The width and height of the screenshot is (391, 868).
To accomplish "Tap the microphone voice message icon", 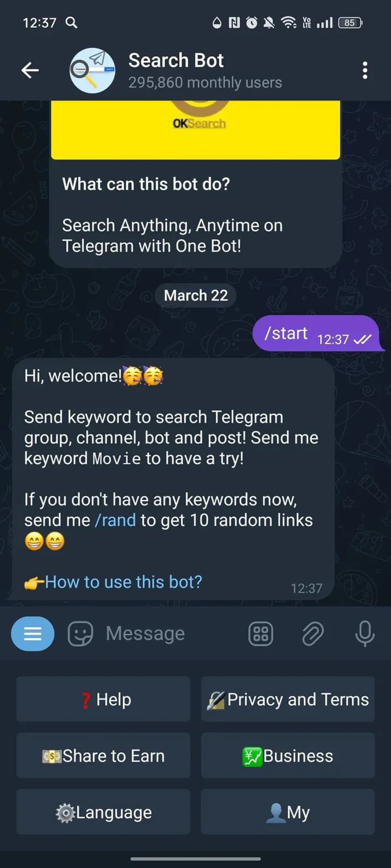I will [365, 634].
